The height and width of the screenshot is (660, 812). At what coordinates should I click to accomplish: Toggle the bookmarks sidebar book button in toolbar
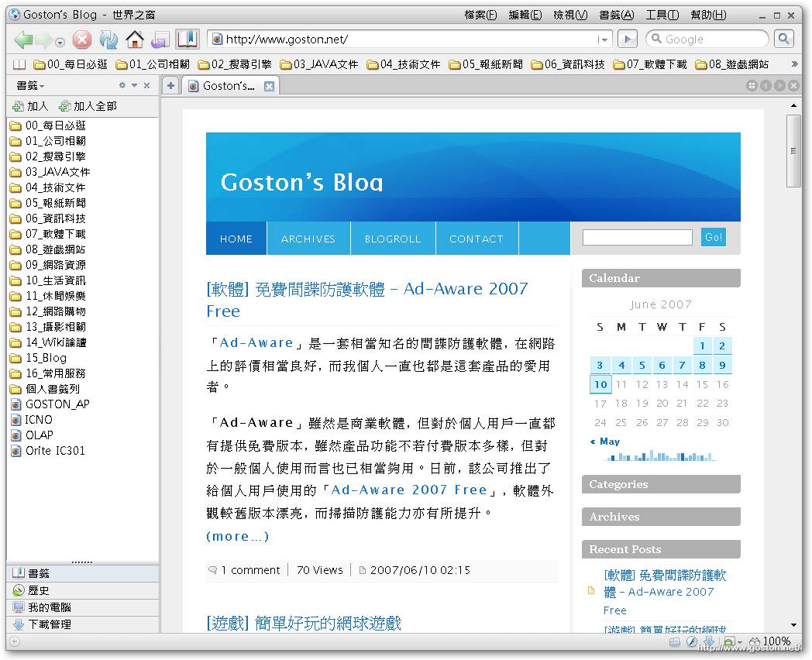187,39
